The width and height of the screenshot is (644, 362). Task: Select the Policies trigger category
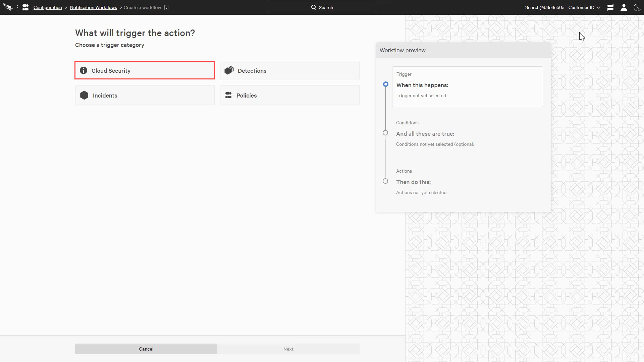click(x=290, y=95)
